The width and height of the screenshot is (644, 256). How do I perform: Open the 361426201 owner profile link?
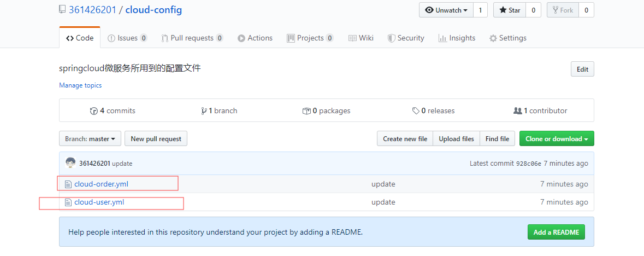pyautogui.click(x=92, y=10)
